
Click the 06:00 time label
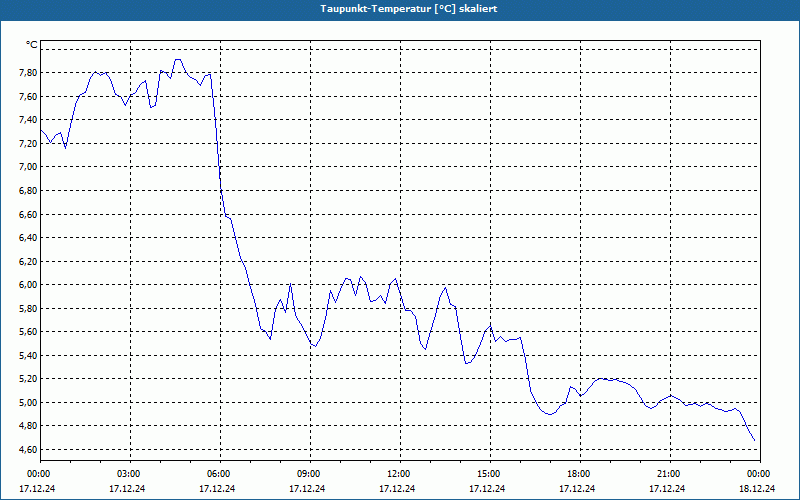click(x=218, y=474)
